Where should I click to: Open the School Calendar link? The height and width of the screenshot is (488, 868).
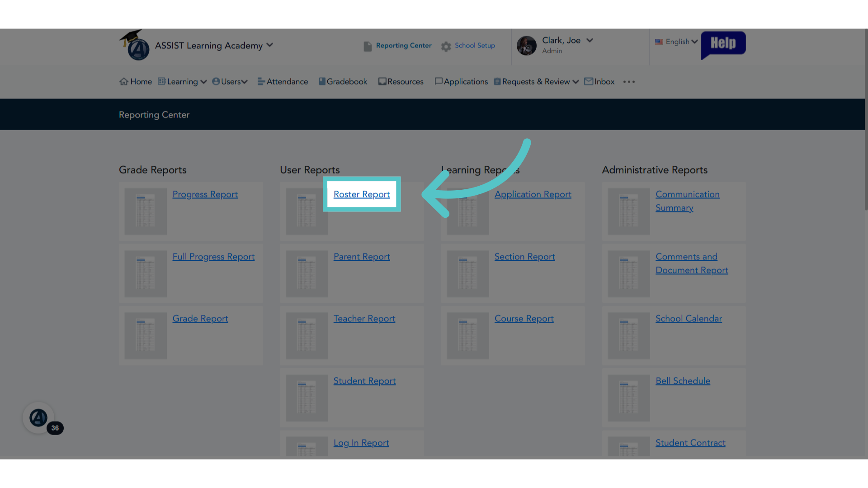(x=689, y=319)
